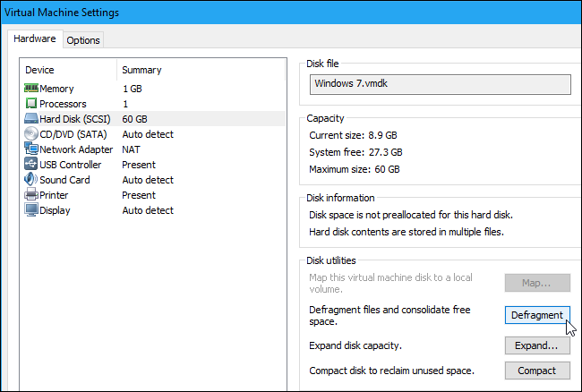This screenshot has height=392, width=582.
Task: Click the Compact disk button
Action: [536, 371]
